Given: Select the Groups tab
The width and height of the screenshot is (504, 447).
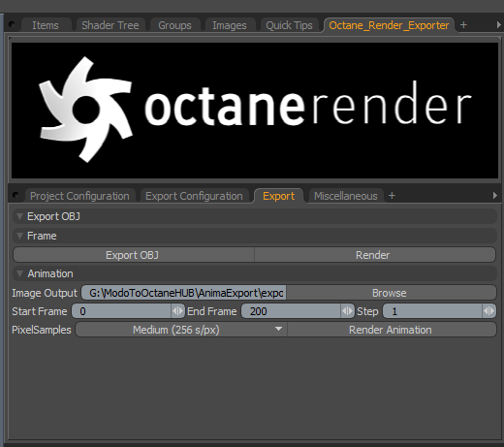Looking at the screenshot, I should (x=174, y=25).
